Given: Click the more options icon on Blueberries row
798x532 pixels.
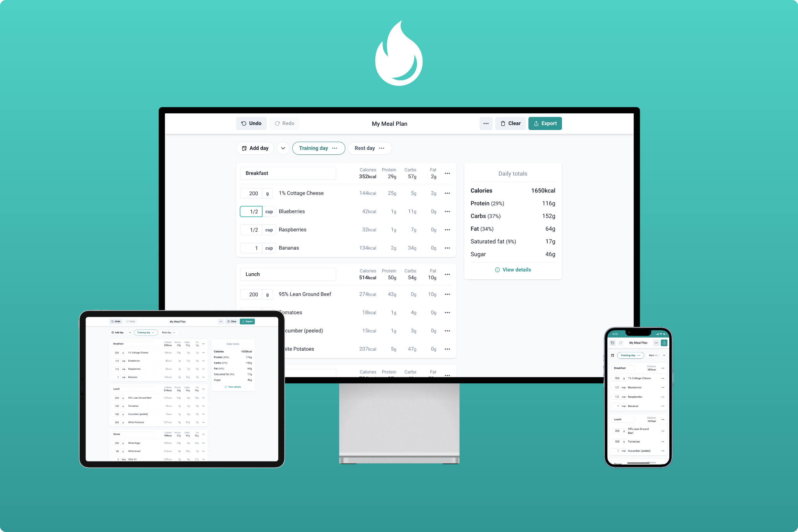Looking at the screenshot, I should (448, 211).
